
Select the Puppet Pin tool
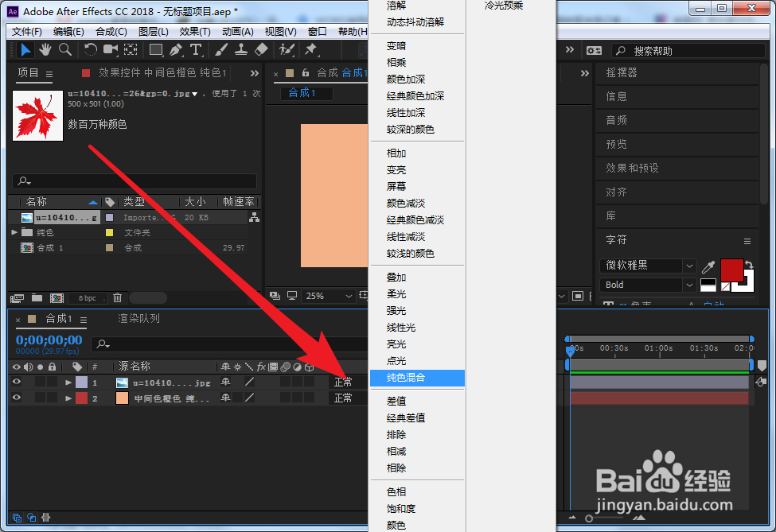[310, 49]
